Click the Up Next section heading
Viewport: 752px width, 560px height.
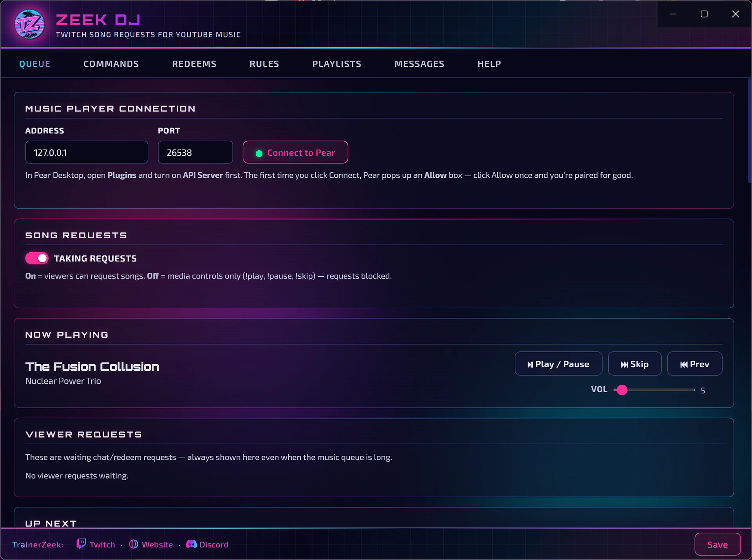pos(51,523)
